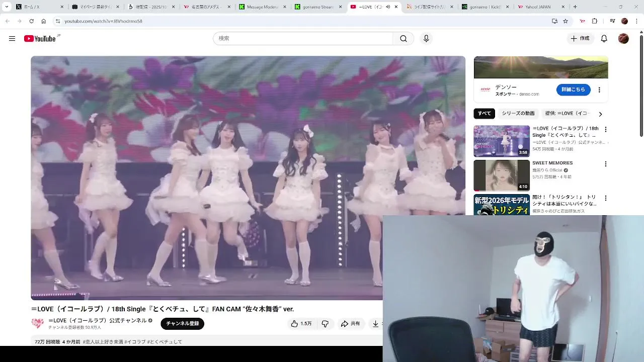This screenshot has width=644, height=362.
Task: Open the #とくベチュして hashtag
Action: (x=165, y=342)
